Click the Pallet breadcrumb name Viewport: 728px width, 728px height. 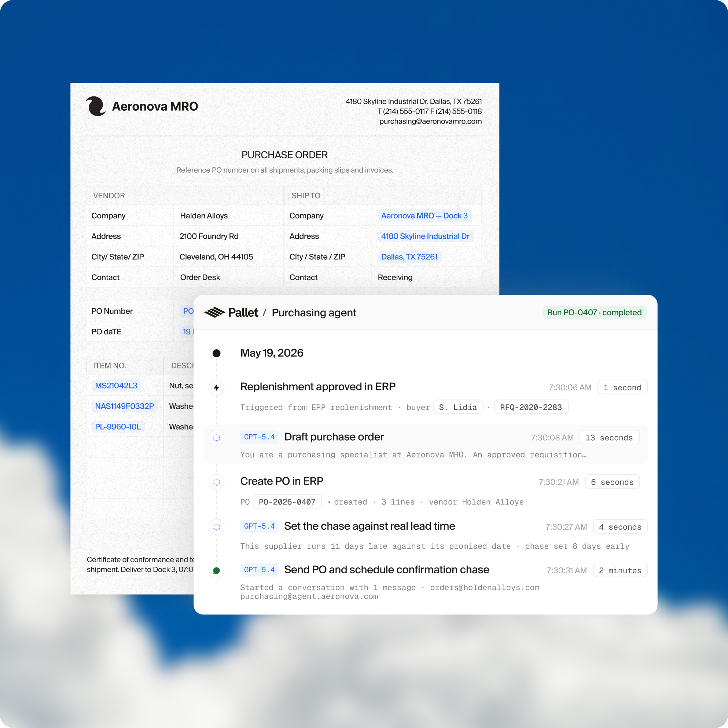[x=243, y=312]
